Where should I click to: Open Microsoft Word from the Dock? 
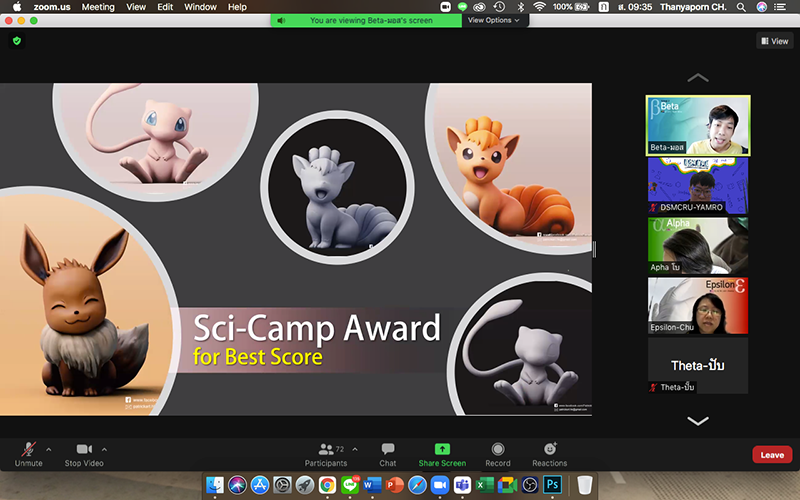tap(372, 485)
